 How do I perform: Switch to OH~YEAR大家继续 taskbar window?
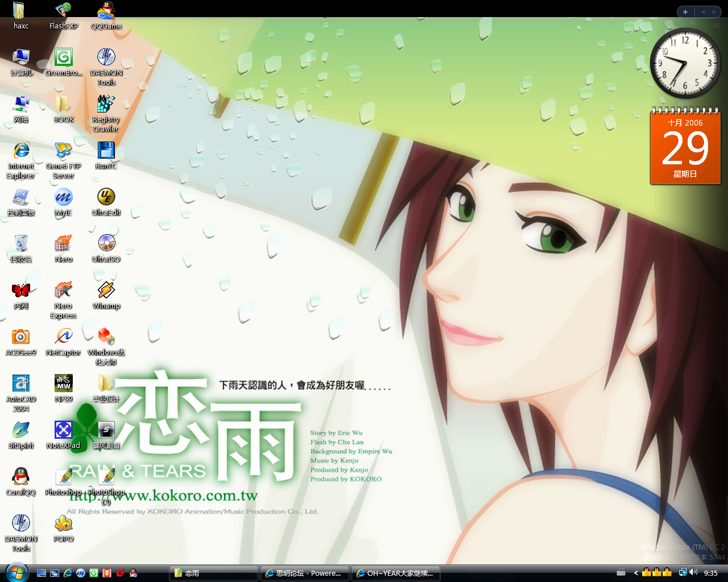tap(396, 573)
